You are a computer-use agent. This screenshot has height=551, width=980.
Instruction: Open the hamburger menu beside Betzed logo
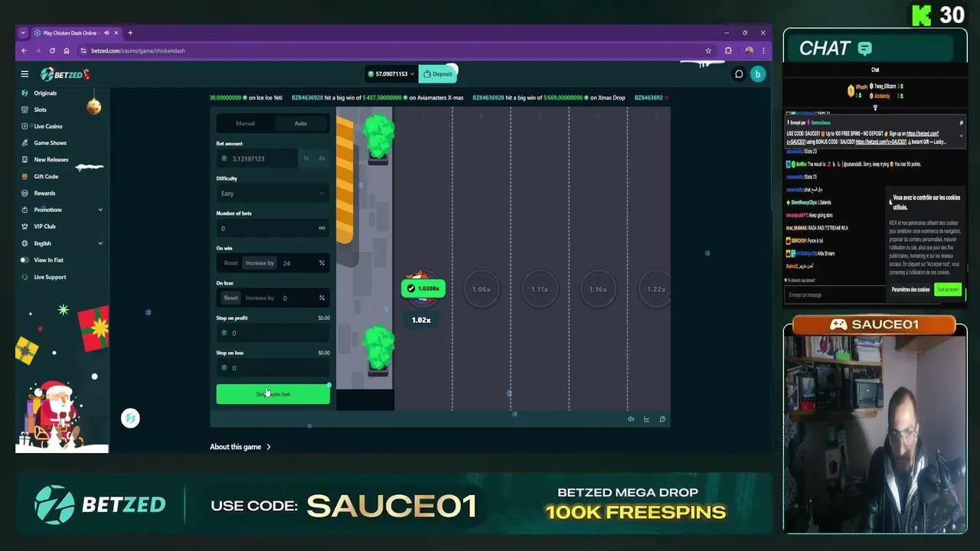24,74
